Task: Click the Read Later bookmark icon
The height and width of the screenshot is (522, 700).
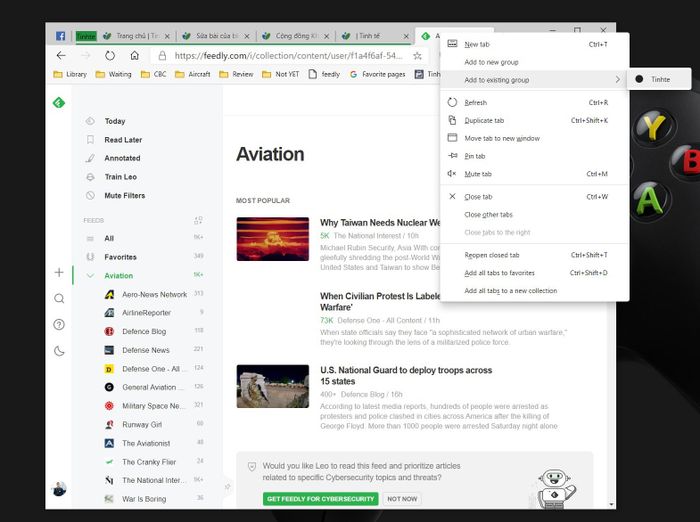Action: point(90,140)
